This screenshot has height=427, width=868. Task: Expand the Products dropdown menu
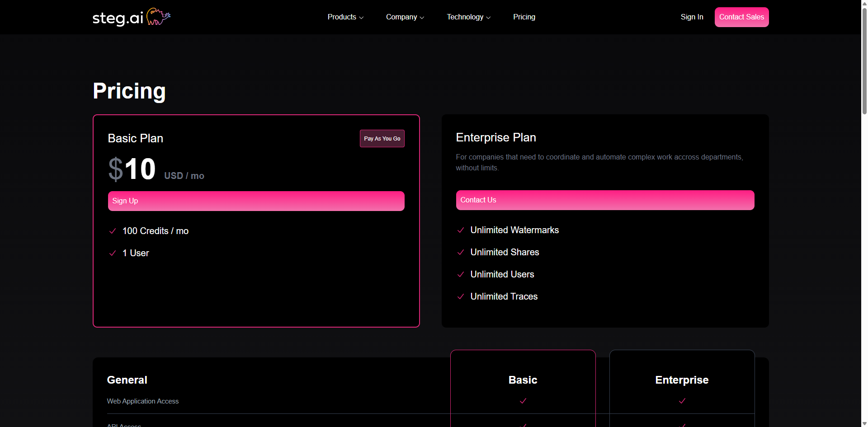tap(345, 17)
